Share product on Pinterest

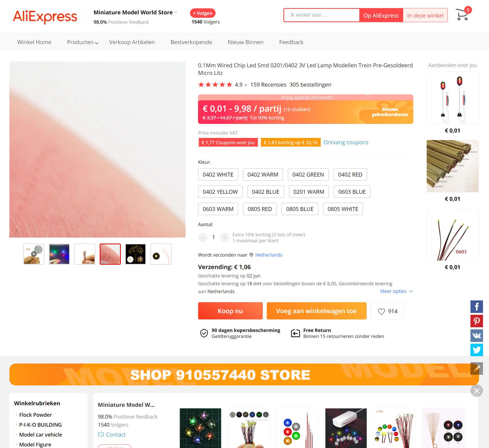tap(476, 321)
